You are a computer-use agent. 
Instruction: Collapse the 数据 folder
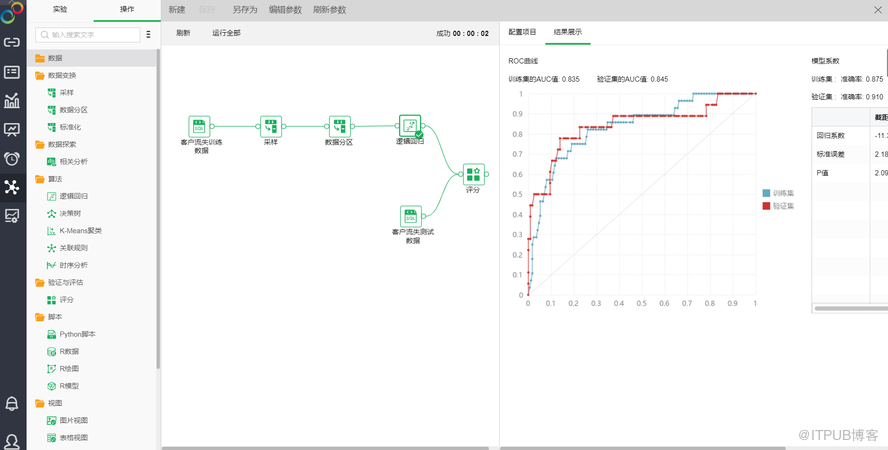coord(40,58)
